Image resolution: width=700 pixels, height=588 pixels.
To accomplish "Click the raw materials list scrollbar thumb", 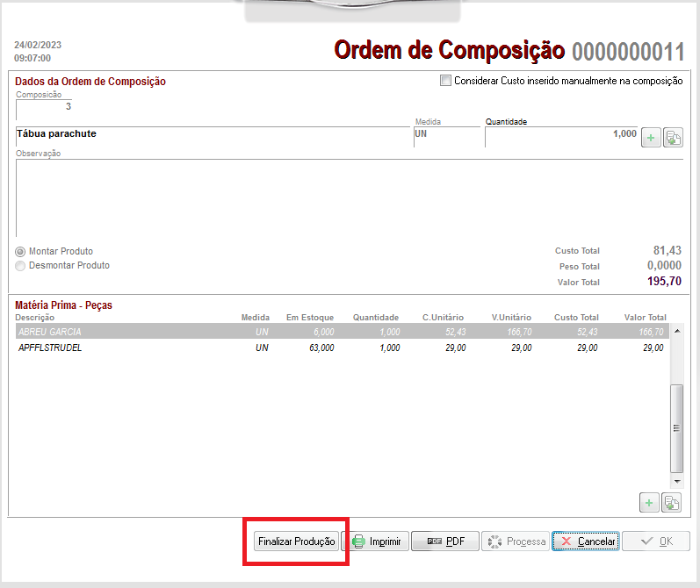I will [x=676, y=427].
